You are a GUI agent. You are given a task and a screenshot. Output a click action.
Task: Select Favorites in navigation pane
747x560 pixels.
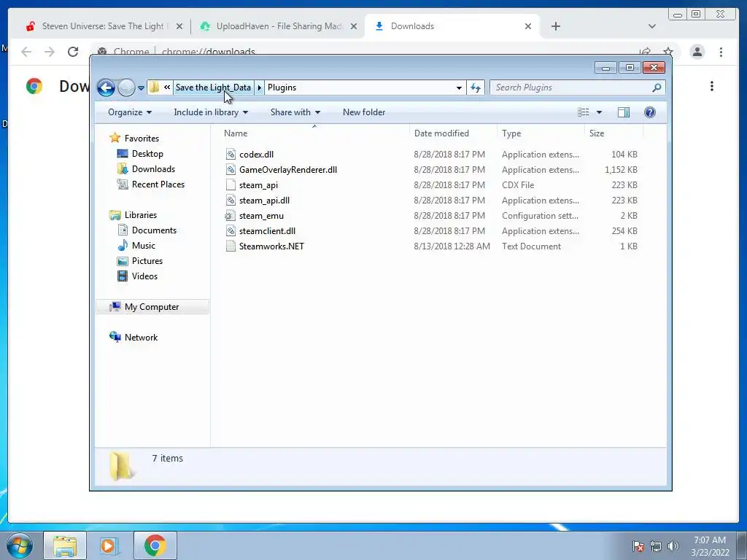coord(142,138)
